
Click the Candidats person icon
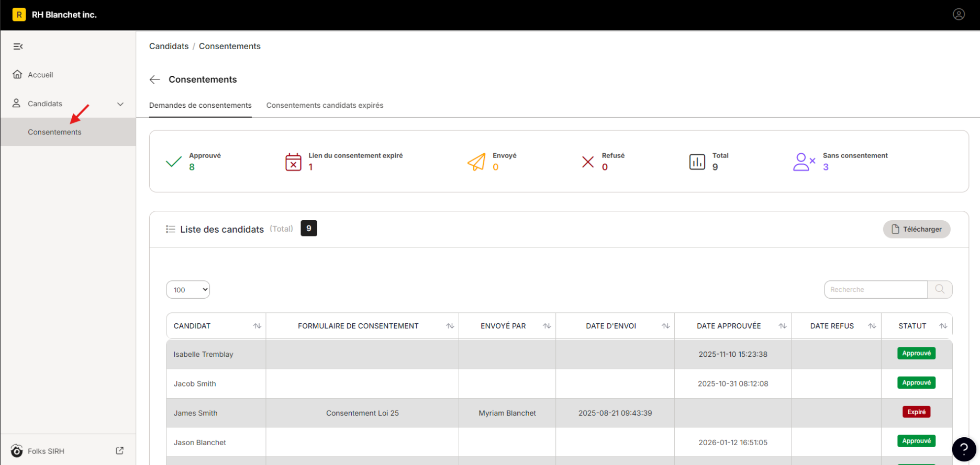17,103
